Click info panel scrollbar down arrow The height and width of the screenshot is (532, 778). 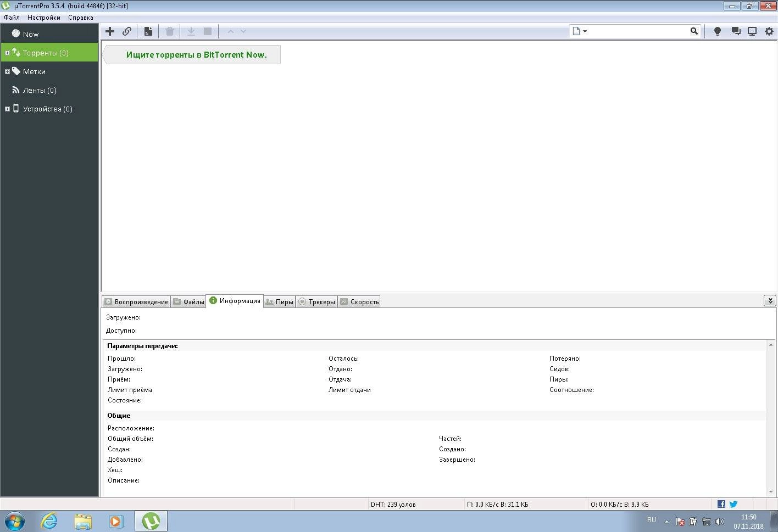point(771,492)
